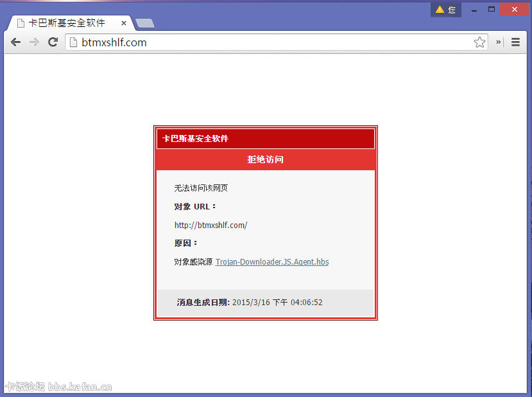This screenshot has width=532, height=397.
Task: Select the 卡巴斯基安全软件 browser tab
Action: click(67, 23)
